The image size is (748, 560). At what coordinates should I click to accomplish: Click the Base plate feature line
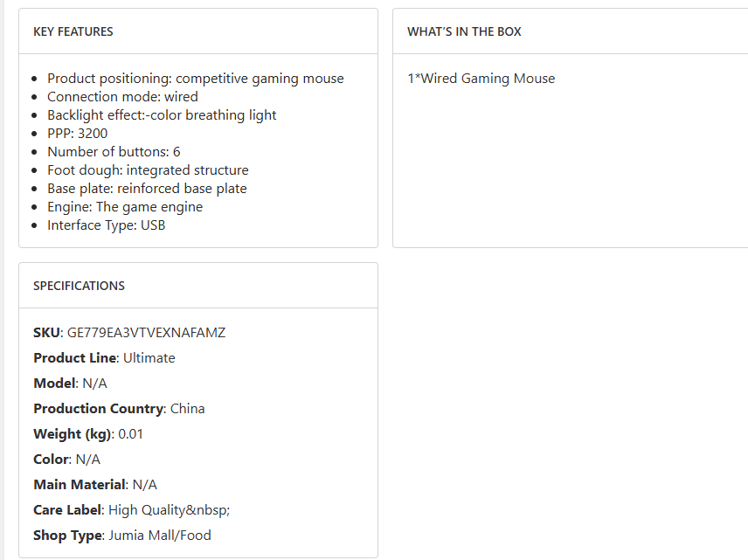pyautogui.click(x=147, y=189)
